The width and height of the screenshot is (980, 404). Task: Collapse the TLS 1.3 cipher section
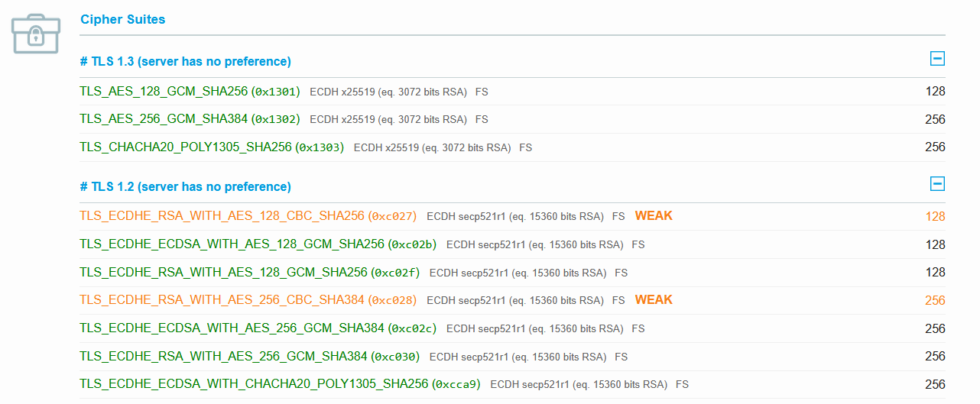pyautogui.click(x=937, y=59)
